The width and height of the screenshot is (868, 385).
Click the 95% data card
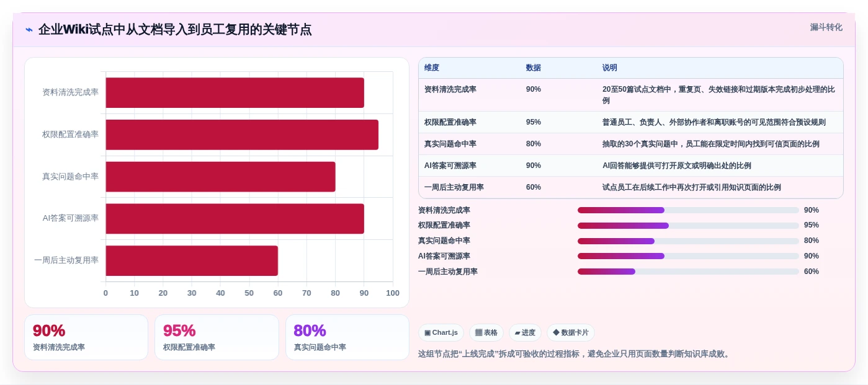tap(217, 337)
